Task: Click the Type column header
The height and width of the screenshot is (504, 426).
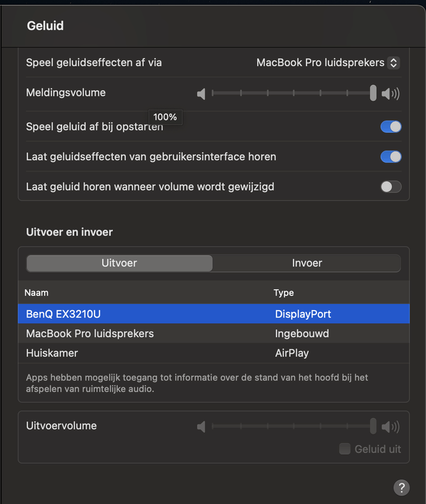Action: point(284,293)
